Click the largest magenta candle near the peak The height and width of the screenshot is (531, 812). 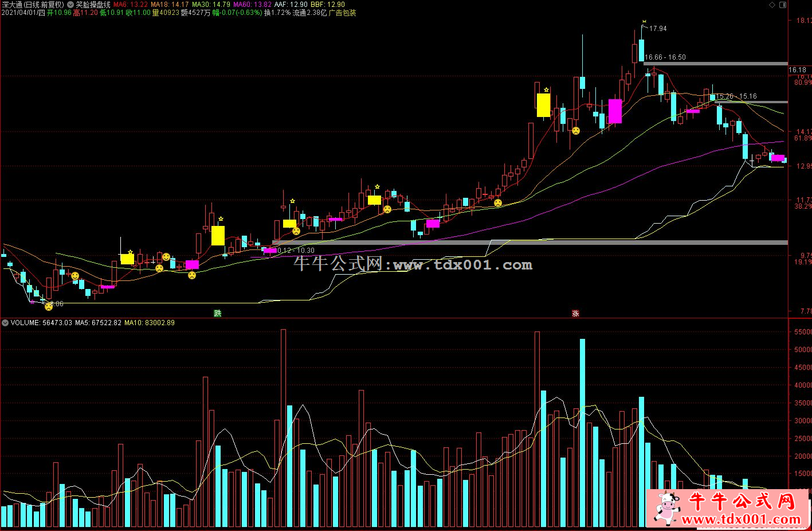(615, 111)
